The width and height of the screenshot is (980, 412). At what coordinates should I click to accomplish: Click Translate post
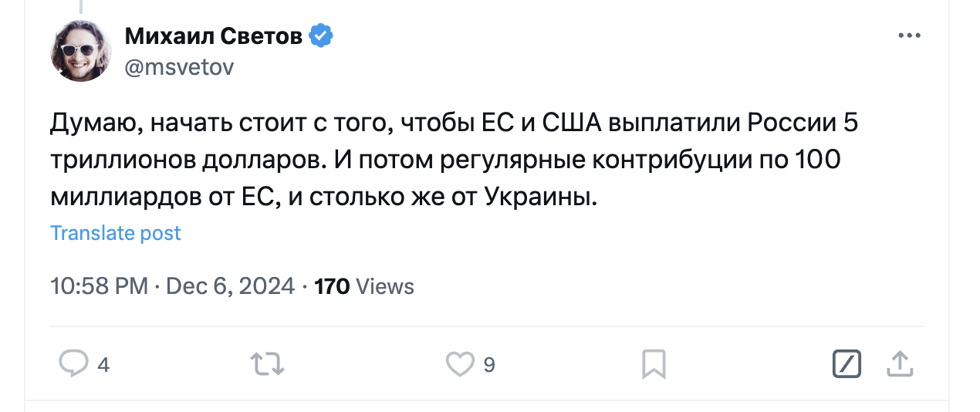(x=116, y=233)
